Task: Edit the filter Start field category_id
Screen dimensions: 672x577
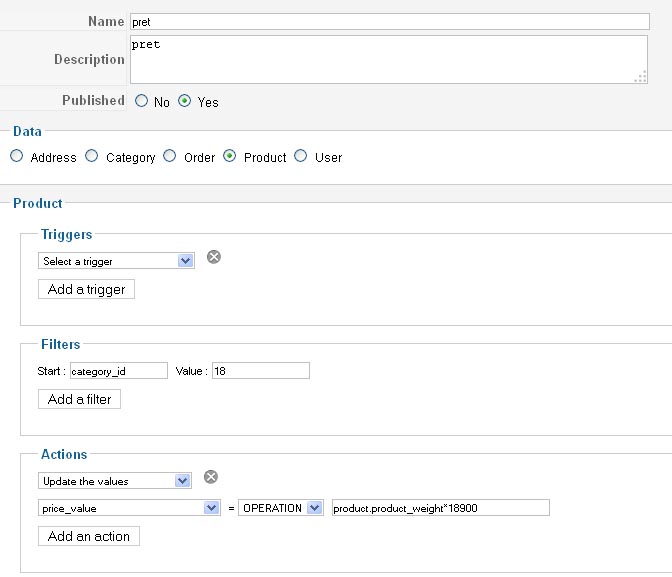Action: click(x=118, y=371)
